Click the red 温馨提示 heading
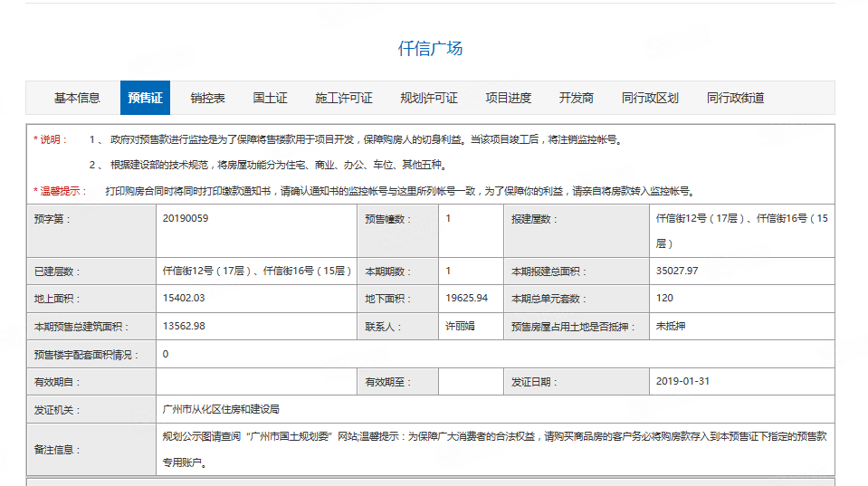Screen dimensions: 868x486 [x=61, y=191]
